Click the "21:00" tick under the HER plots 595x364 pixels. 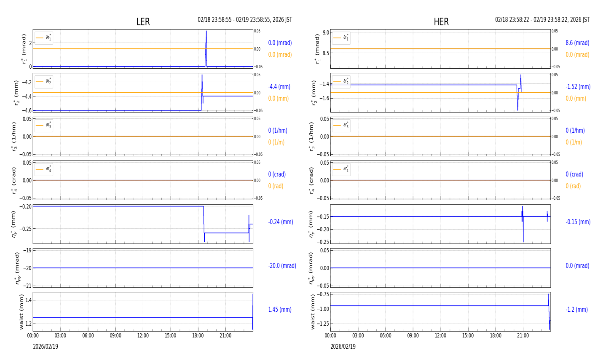(523, 336)
